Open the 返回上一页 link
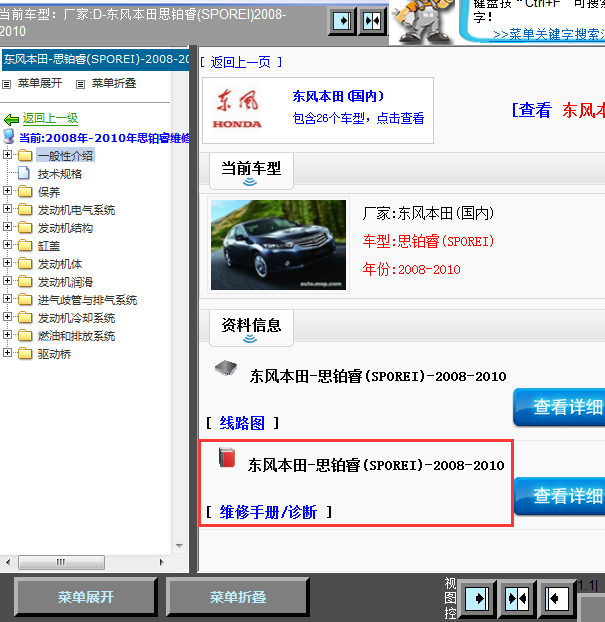605x622 pixels. (241, 62)
